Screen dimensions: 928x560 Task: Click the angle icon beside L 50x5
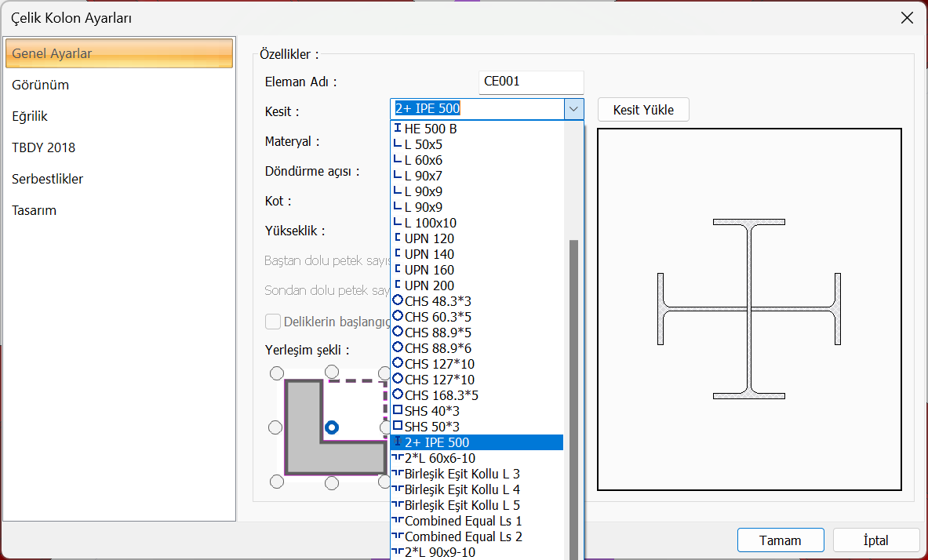398,144
